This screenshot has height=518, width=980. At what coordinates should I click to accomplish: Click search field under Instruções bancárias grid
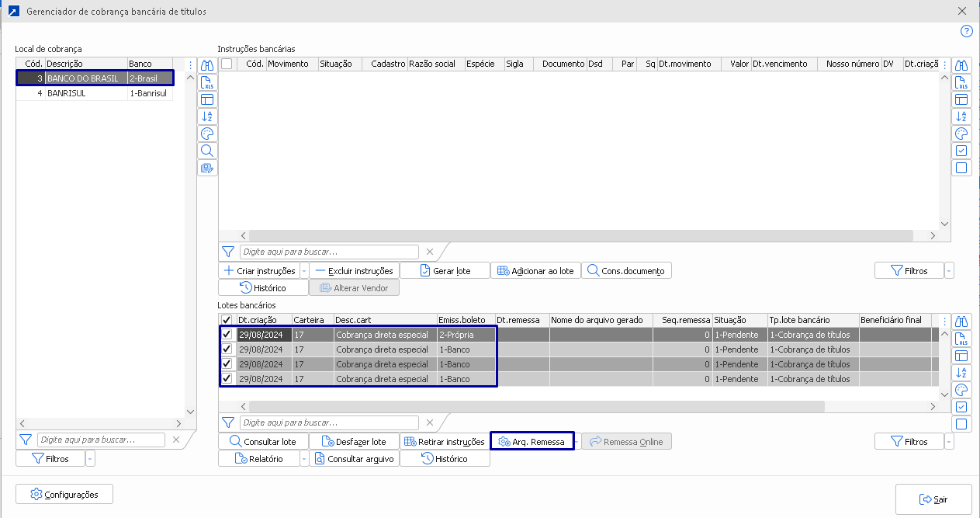click(330, 252)
